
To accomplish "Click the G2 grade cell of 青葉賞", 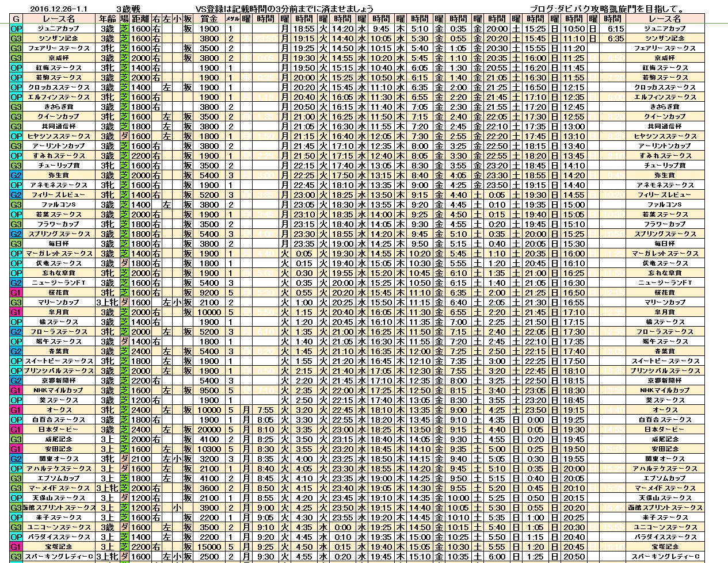I will [x=16, y=351].
